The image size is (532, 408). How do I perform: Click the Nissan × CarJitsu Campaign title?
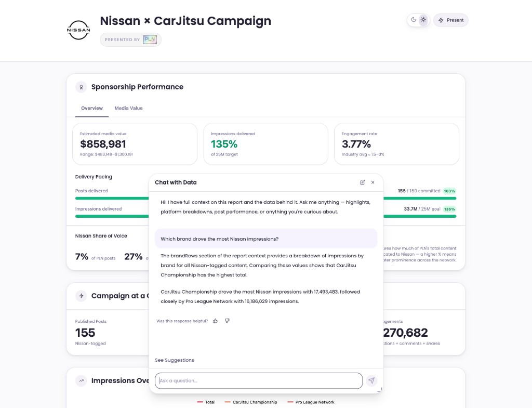(185, 21)
